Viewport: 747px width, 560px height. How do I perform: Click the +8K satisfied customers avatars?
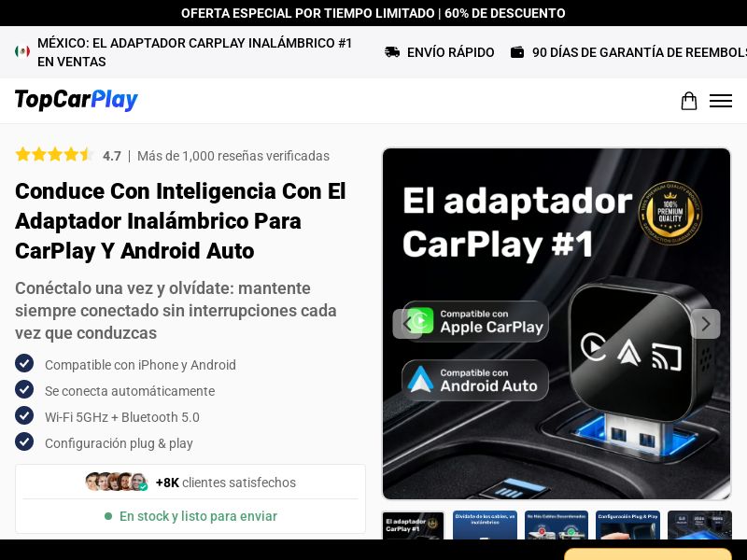115,483
